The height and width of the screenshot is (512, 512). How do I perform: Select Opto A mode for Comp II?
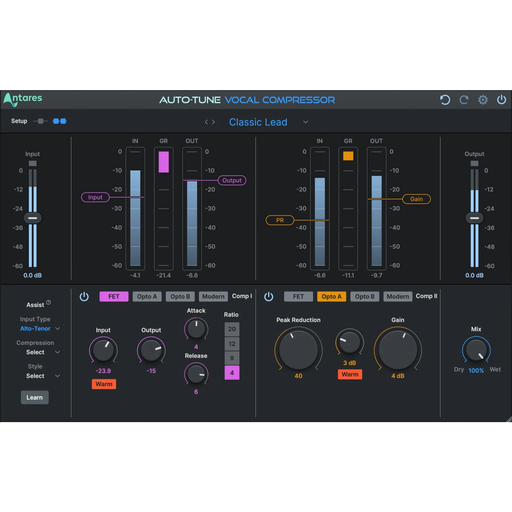[332, 296]
